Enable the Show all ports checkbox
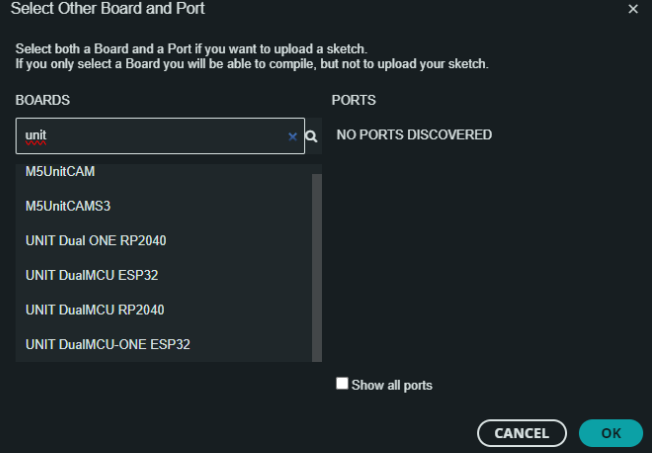Screen dimensions: 652x453 click(342, 383)
